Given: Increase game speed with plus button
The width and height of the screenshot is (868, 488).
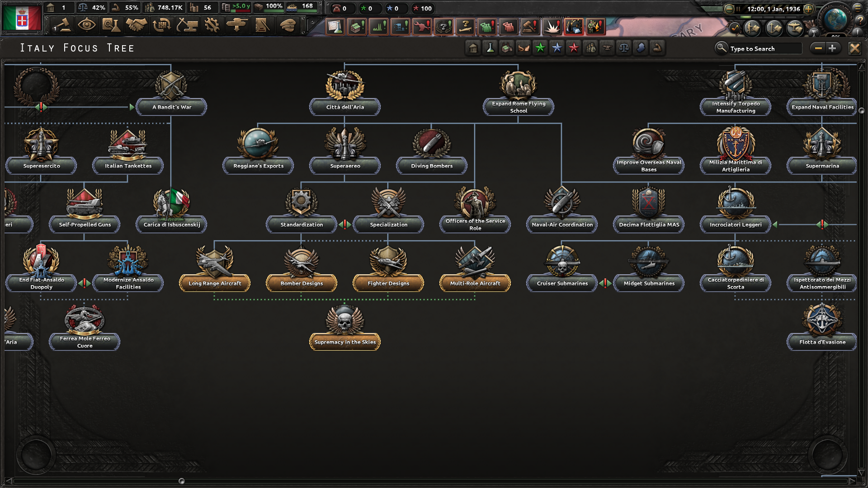Looking at the screenshot, I should pyautogui.click(x=809, y=9).
